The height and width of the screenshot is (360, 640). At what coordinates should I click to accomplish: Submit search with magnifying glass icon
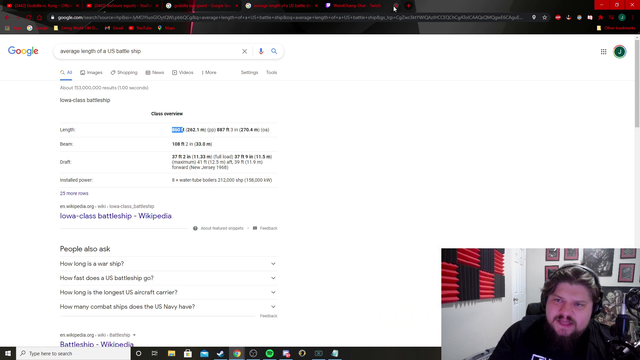coord(274,51)
